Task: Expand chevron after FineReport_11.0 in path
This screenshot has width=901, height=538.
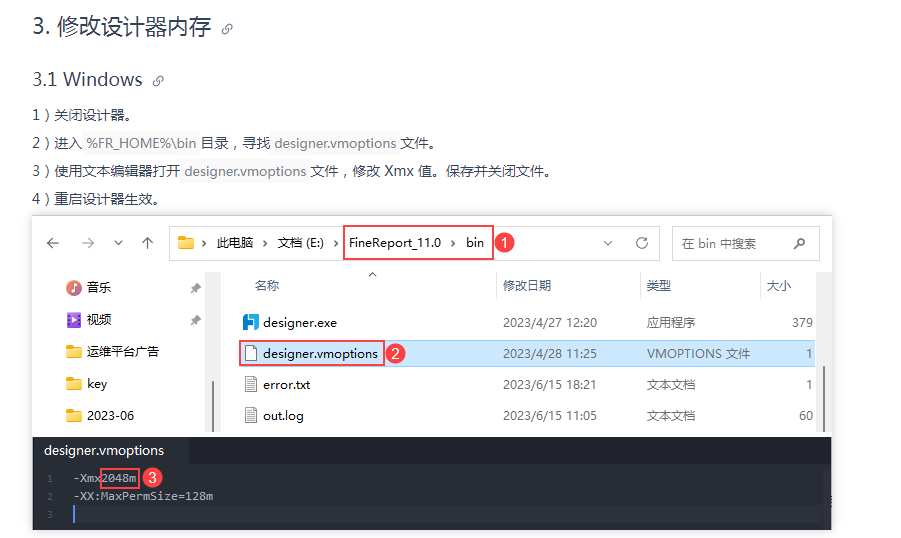Action: [453, 244]
